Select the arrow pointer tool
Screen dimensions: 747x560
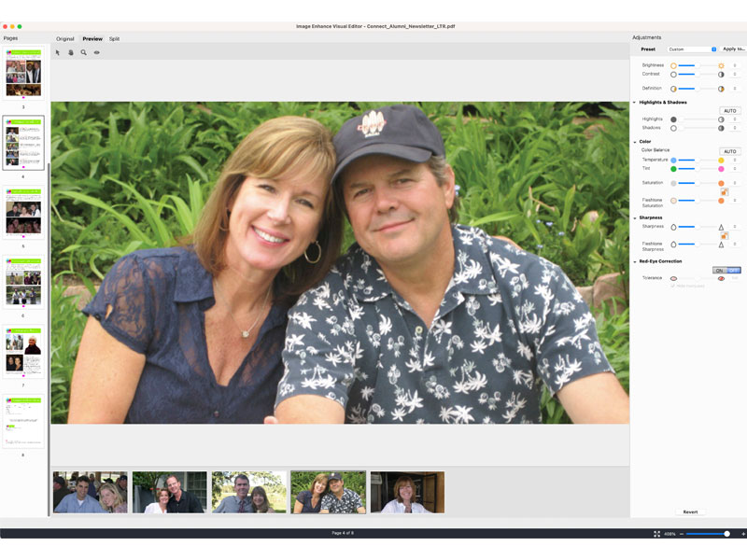58,52
